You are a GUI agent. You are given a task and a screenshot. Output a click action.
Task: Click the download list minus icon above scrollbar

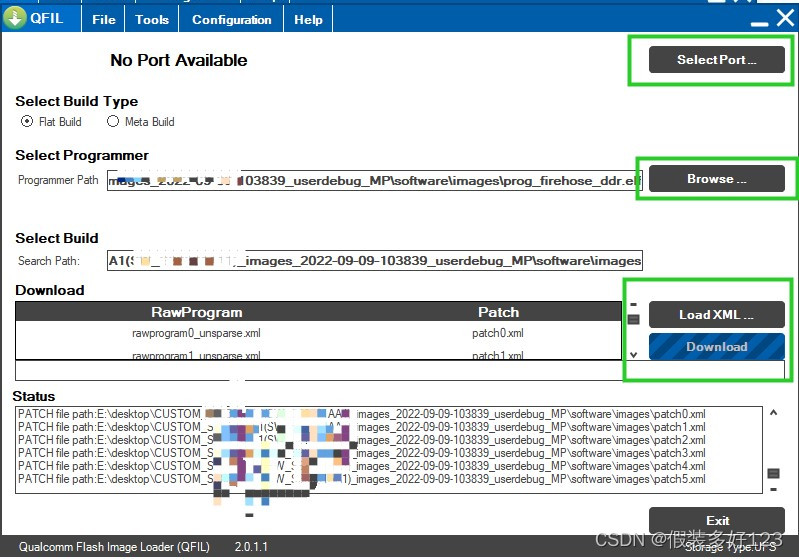click(633, 304)
